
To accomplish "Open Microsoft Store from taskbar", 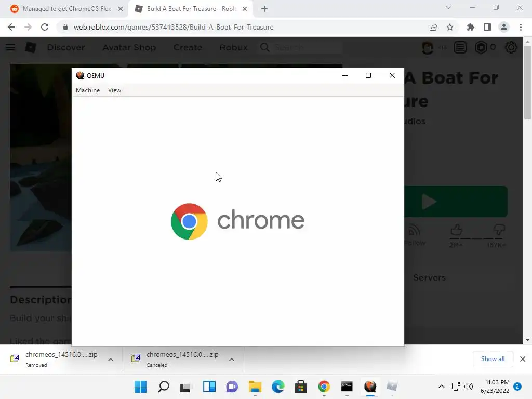I will 301,387.
